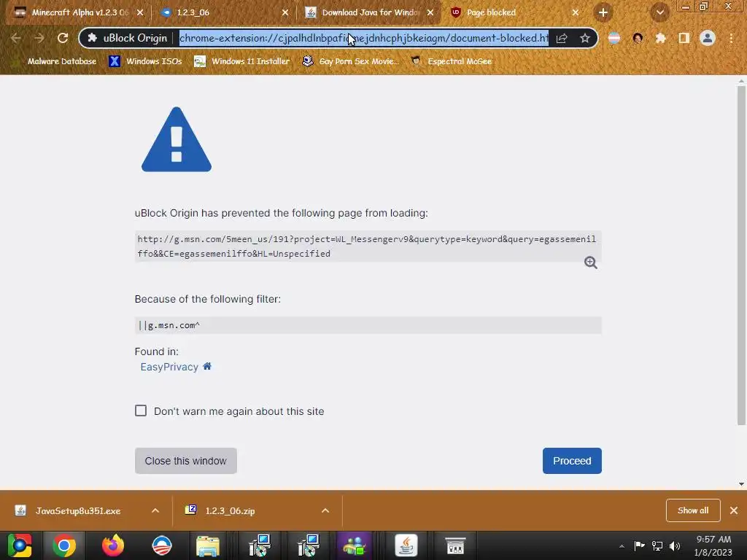The image size is (747, 560).
Task: Open Firefox from the taskbar
Action: (113, 545)
